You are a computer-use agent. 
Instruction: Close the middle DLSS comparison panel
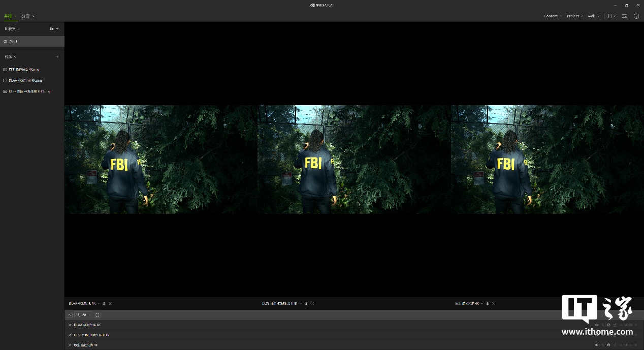click(312, 304)
